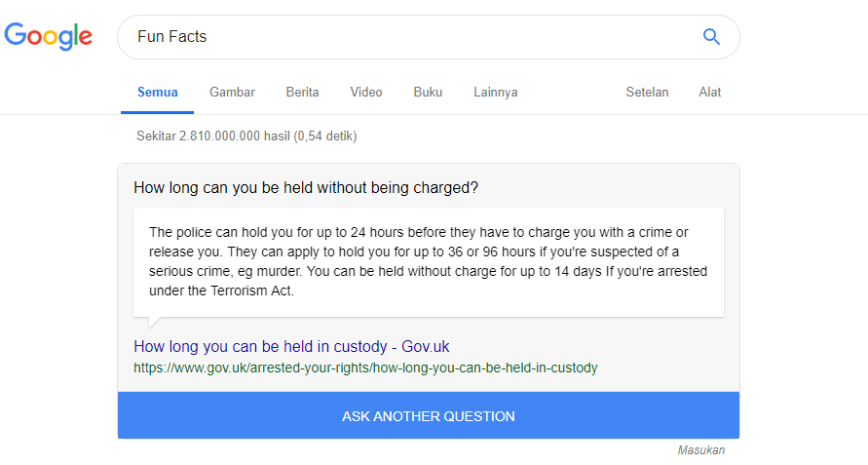
Task: Switch to the Gambar tab
Action: click(232, 93)
